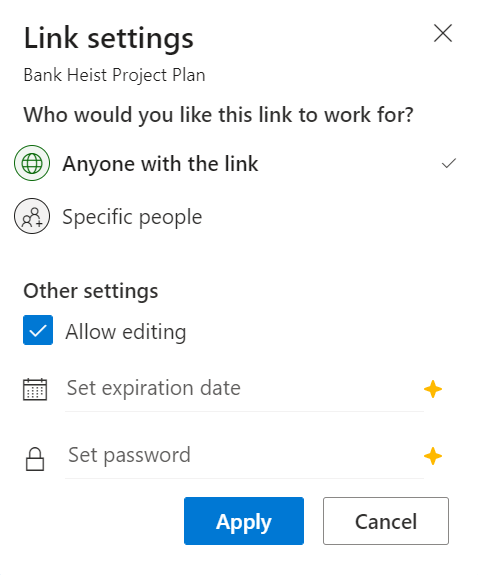
Task: Focus the Set password field
Action: 244,456
